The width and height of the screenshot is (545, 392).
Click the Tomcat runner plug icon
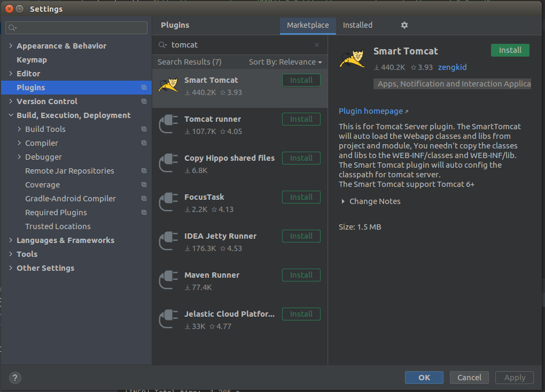168,124
